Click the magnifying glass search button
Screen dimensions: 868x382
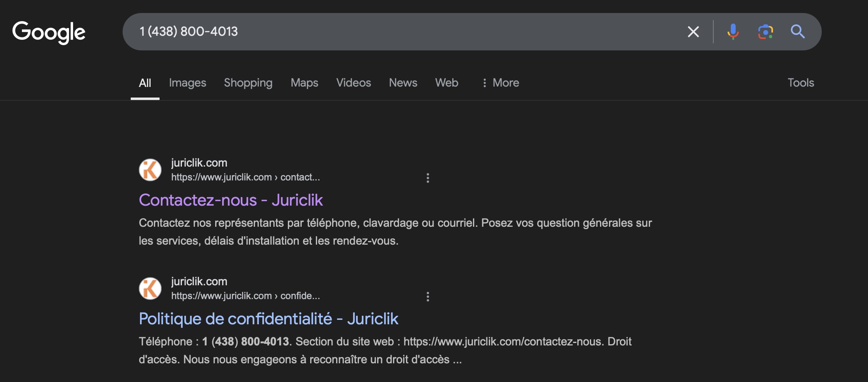point(797,32)
